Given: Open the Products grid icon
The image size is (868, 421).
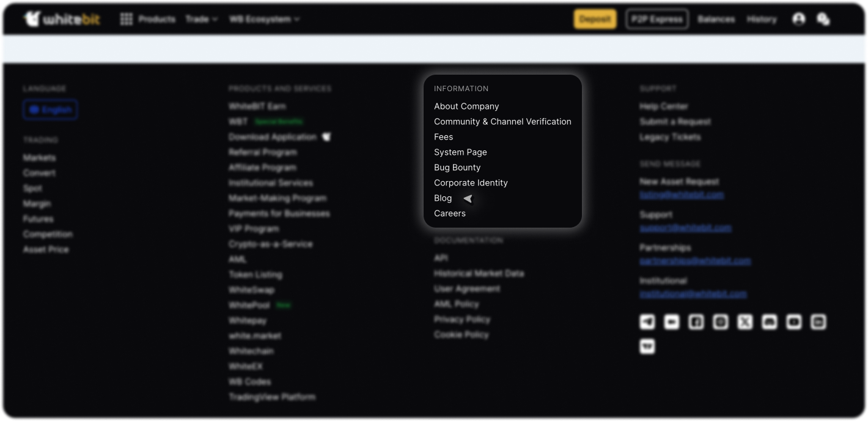Looking at the screenshot, I should coord(127,19).
